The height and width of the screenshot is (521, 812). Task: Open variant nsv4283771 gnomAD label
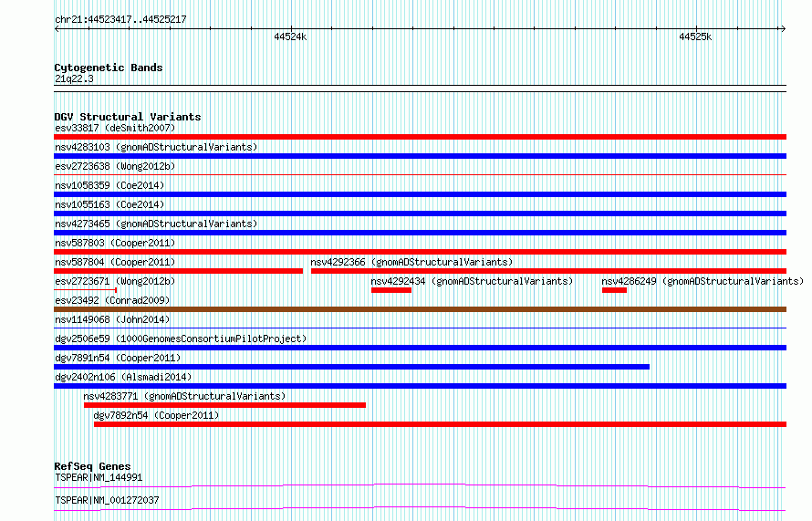click(x=184, y=396)
